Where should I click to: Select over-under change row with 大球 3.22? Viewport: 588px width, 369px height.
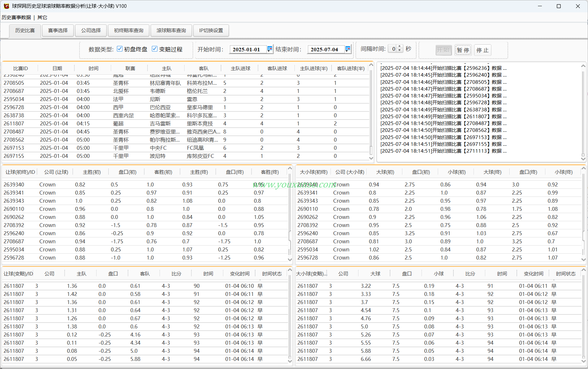click(438, 286)
